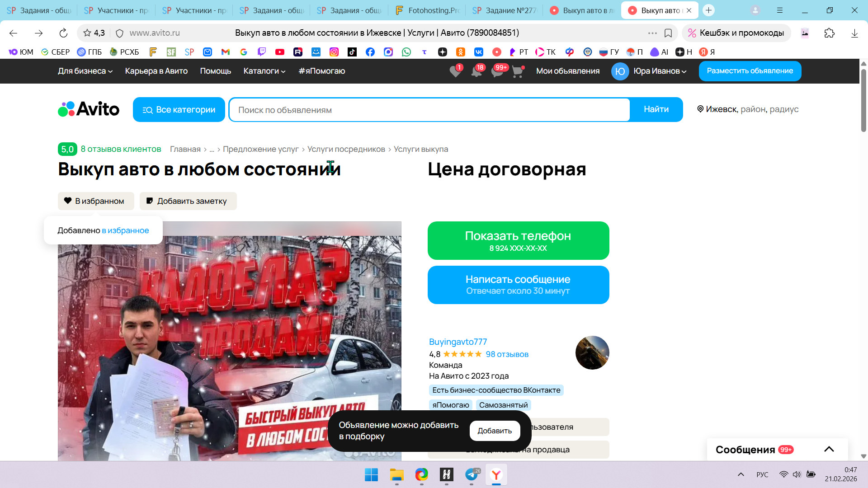
Task: Click 'Показать телефон' green button
Action: pyautogui.click(x=518, y=240)
